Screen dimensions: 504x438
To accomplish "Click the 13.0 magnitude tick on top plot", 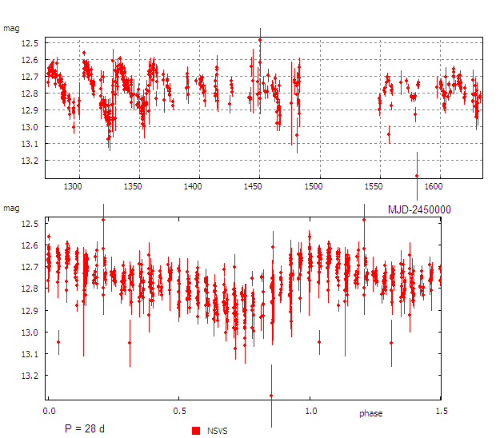I will 30,127.
